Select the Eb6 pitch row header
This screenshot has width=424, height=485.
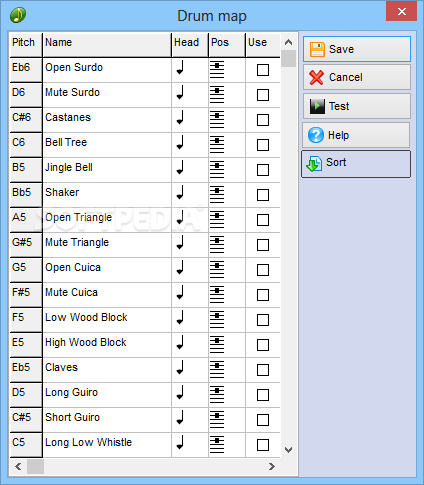(x=26, y=70)
